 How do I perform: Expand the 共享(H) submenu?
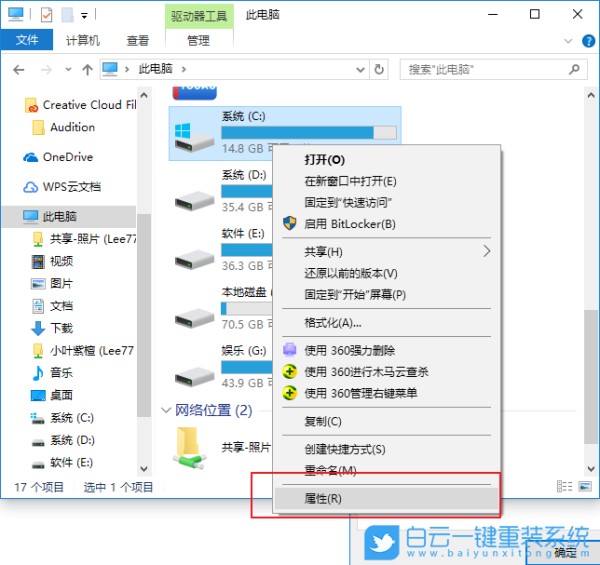coord(386,252)
